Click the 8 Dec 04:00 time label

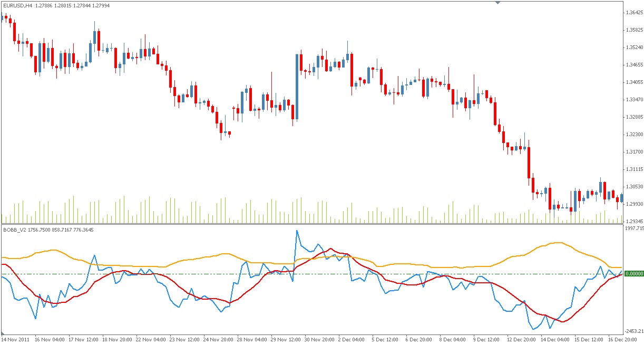point(453,340)
